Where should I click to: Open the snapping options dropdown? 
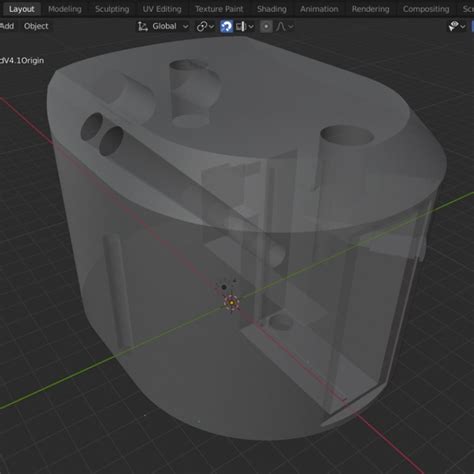(x=245, y=26)
